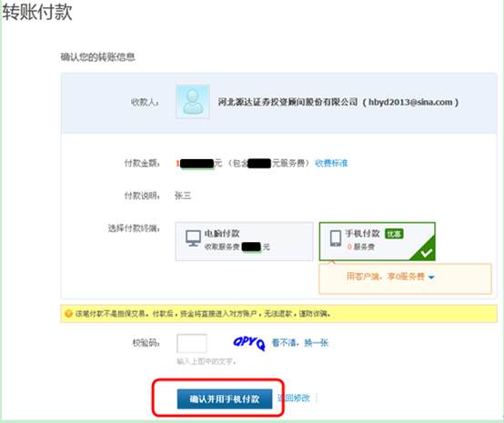The height and width of the screenshot is (423, 504).
Task: Click the 转账付款 page title
Action: click(37, 12)
